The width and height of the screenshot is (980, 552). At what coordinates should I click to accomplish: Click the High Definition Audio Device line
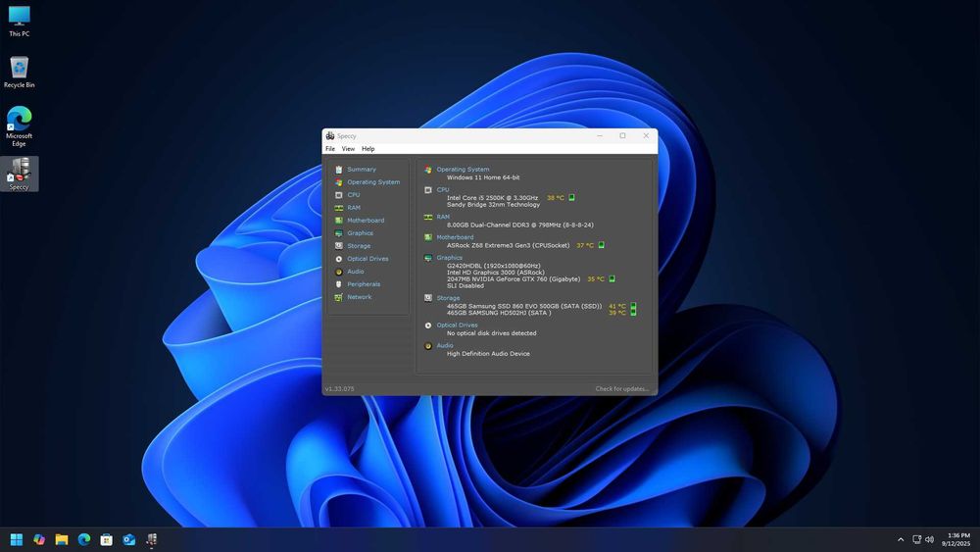coord(488,354)
